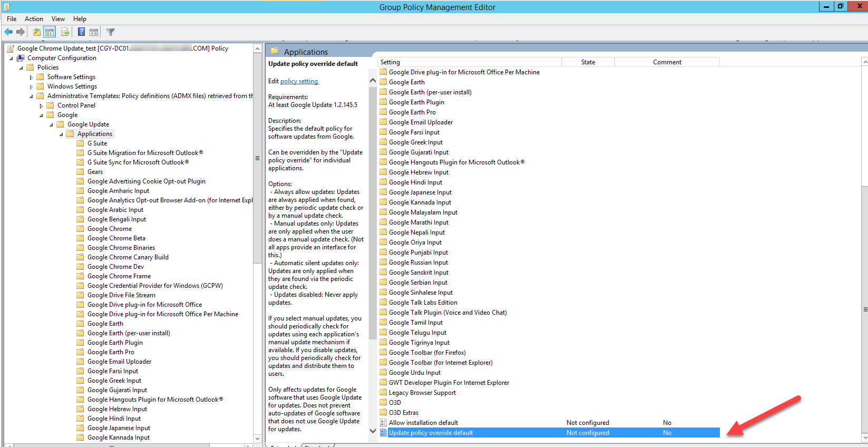Open the View menu
The image size is (868, 447).
pos(58,18)
